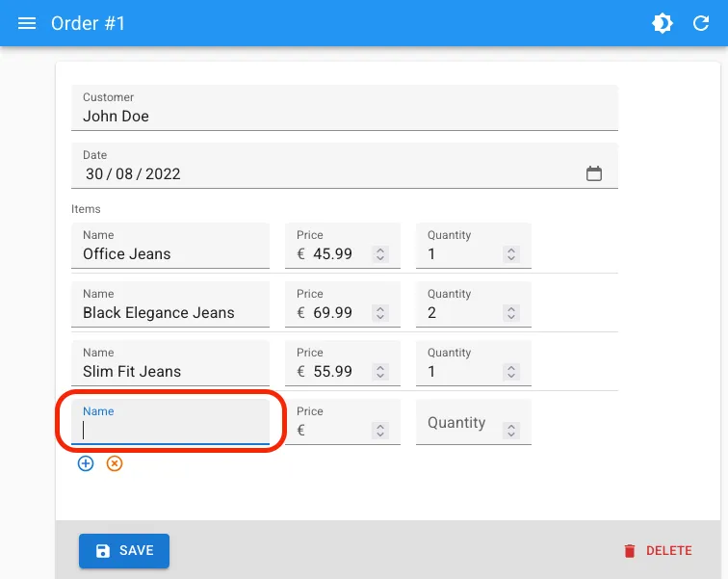This screenshot has height=579, width=728.
Task: Click the empty Name field in new row
Action: tap(170, 430)
